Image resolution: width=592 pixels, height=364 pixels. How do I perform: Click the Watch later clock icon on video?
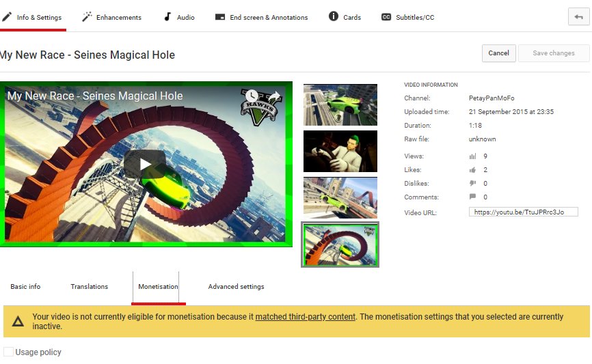tap(252, 96)
